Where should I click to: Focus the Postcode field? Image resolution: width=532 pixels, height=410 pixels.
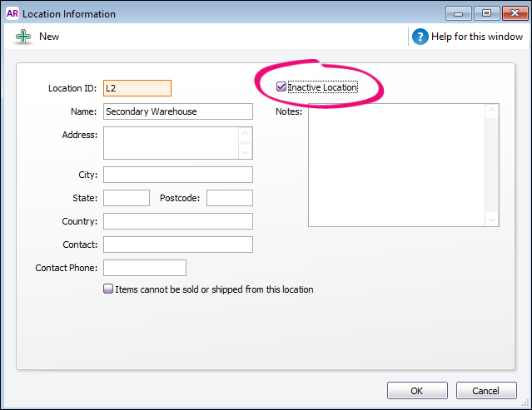coord(229,198)
